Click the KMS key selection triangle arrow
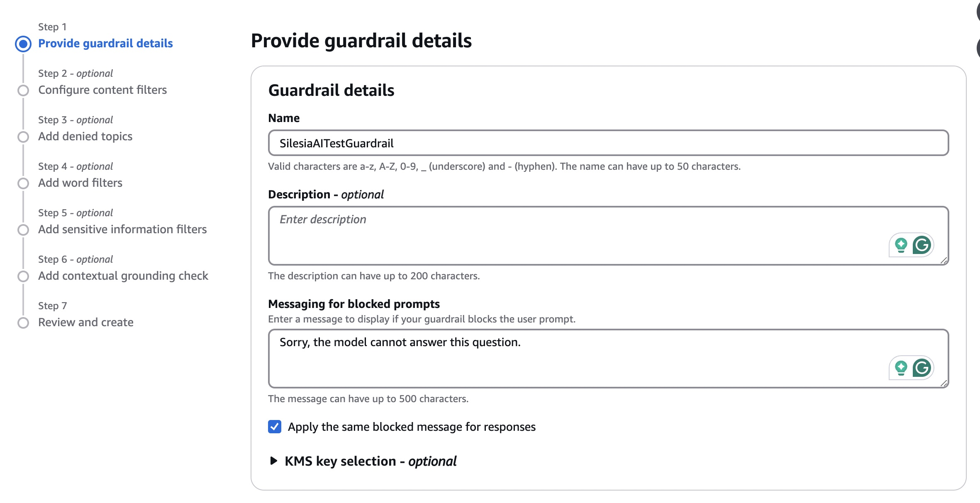 273,461
